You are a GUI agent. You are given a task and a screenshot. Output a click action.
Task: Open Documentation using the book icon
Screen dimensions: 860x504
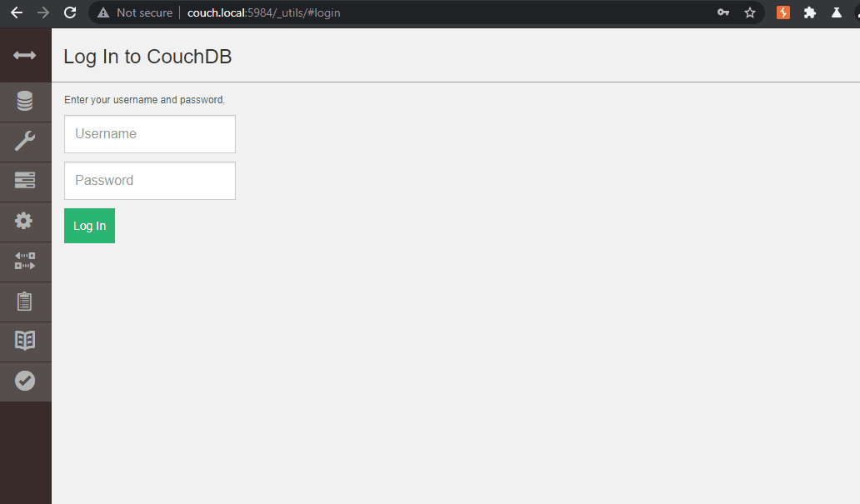25,341
